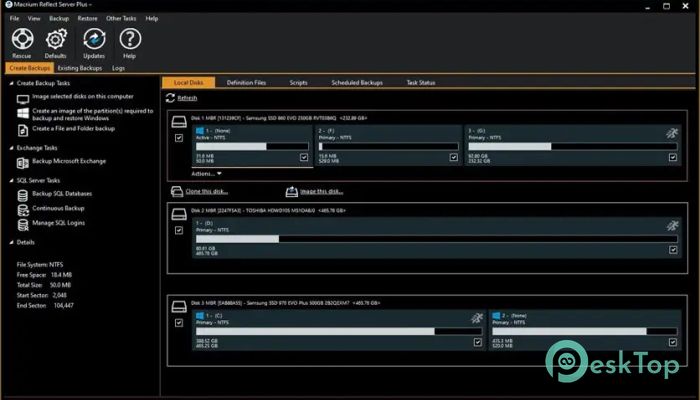Click the Backup Microsoft Exchange icon
Screen dimensions: 700x400
coord(23,163)
